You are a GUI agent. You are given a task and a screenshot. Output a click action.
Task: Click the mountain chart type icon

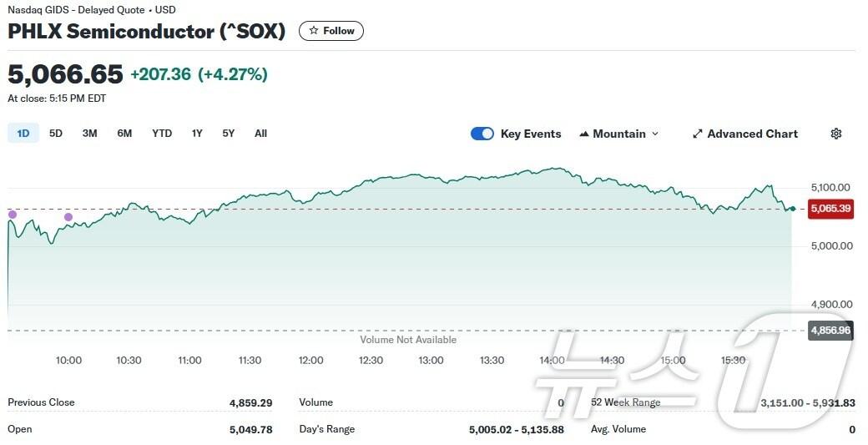coord(584,134)
